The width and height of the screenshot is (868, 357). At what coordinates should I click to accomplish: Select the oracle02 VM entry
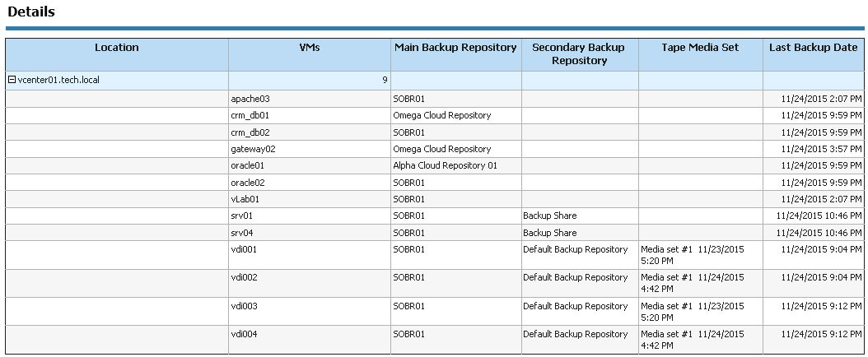(x=248, y=183)
